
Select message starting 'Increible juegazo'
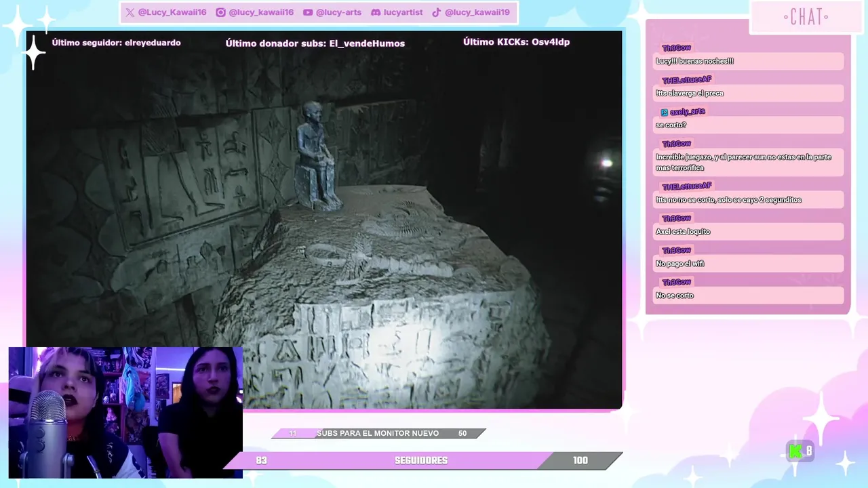(x=749, y=162)
